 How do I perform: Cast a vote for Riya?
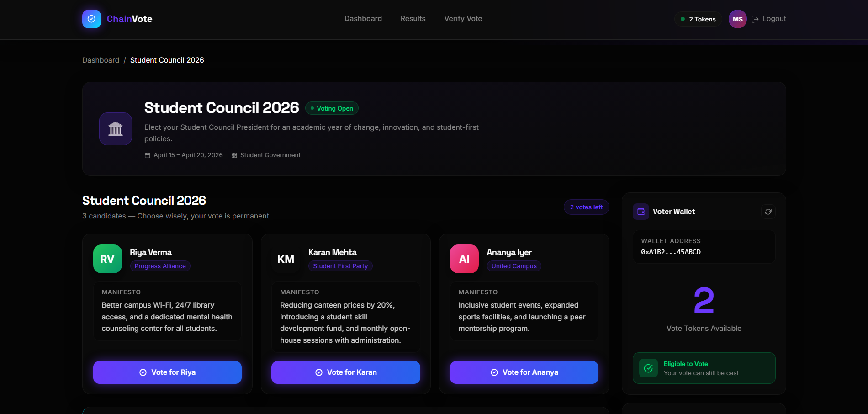click(167, 372)
